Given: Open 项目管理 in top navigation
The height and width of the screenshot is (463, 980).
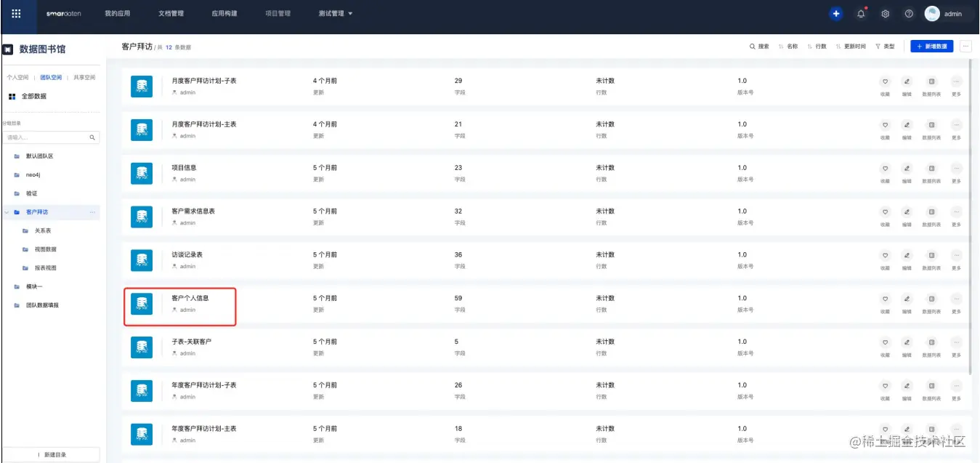Looking at the screenshot, I should 278,14.
